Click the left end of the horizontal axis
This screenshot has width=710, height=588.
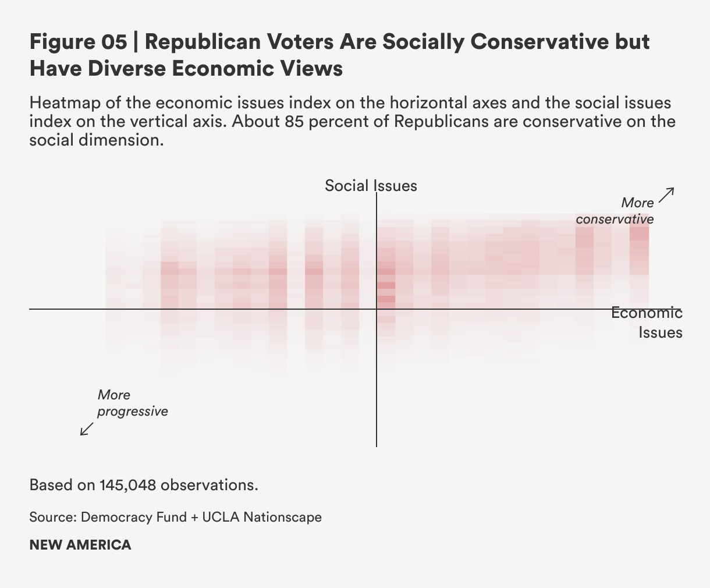point(31,309)
